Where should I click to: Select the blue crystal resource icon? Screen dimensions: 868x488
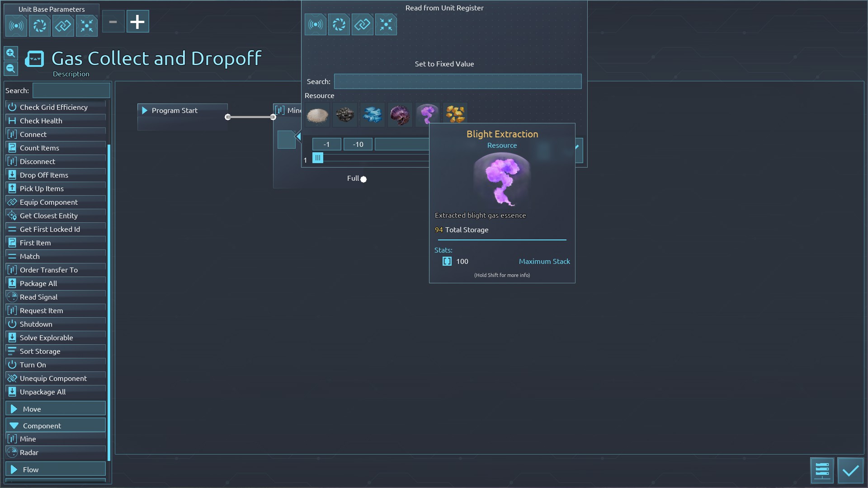pos(373,115)
